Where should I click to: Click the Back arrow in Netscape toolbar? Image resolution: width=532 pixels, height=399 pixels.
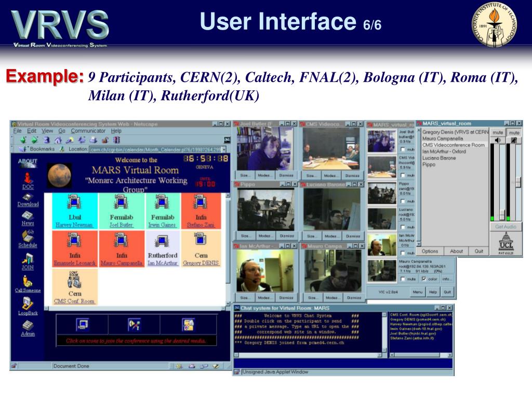(x=23, y=140)
